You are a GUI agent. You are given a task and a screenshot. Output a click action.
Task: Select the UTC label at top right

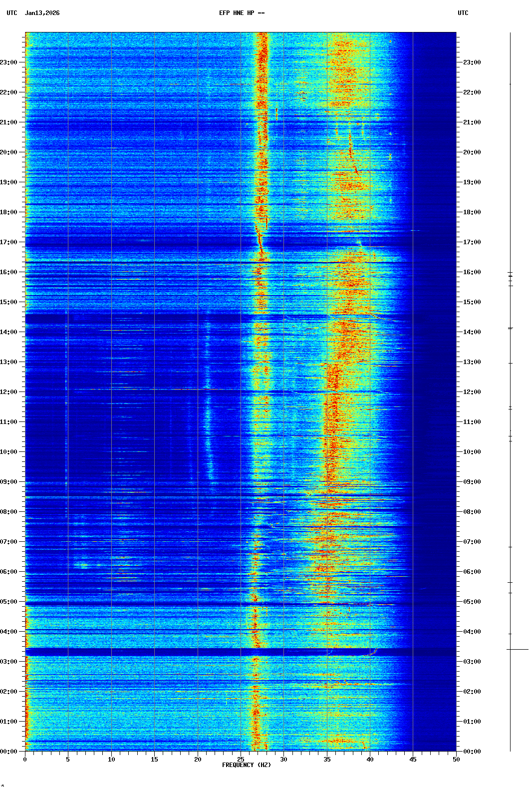point(463,13)
